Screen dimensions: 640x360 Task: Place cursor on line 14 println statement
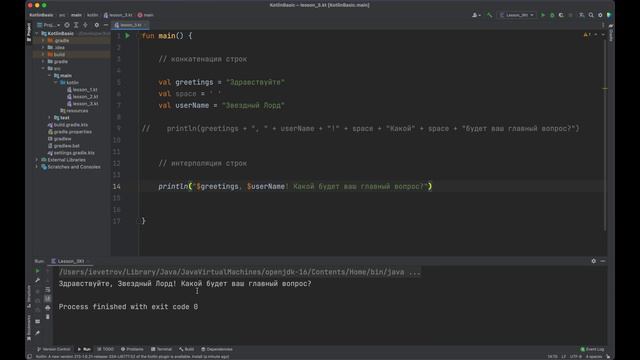pos(295,187)
